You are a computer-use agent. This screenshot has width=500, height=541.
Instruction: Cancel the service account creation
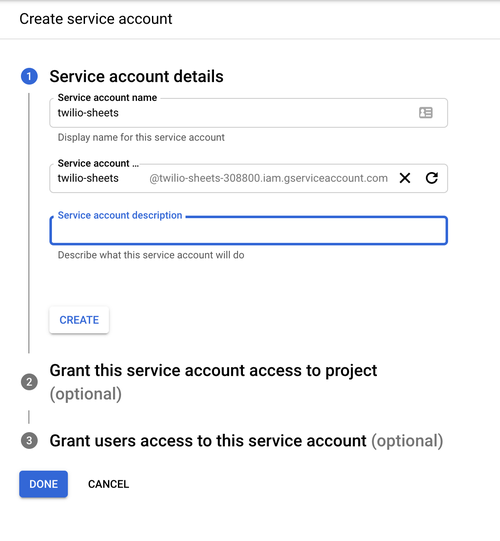point(108,484)
